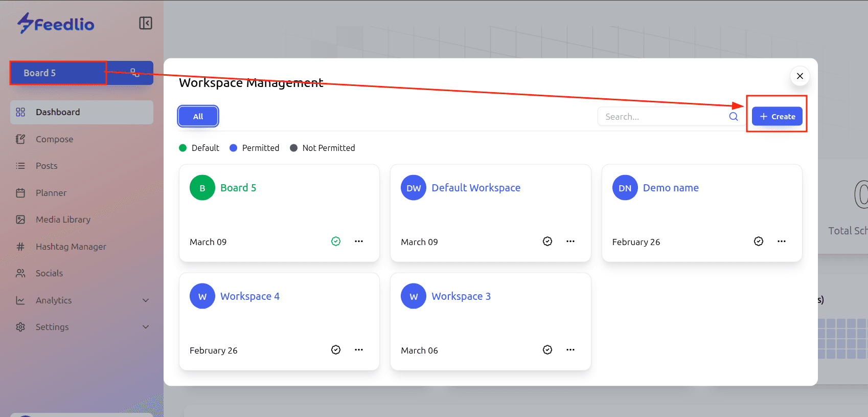The width and height of the screenshot is (868, 417).
Task: Expand the Settings sidebar submenu
Action: tap(146, 327)
